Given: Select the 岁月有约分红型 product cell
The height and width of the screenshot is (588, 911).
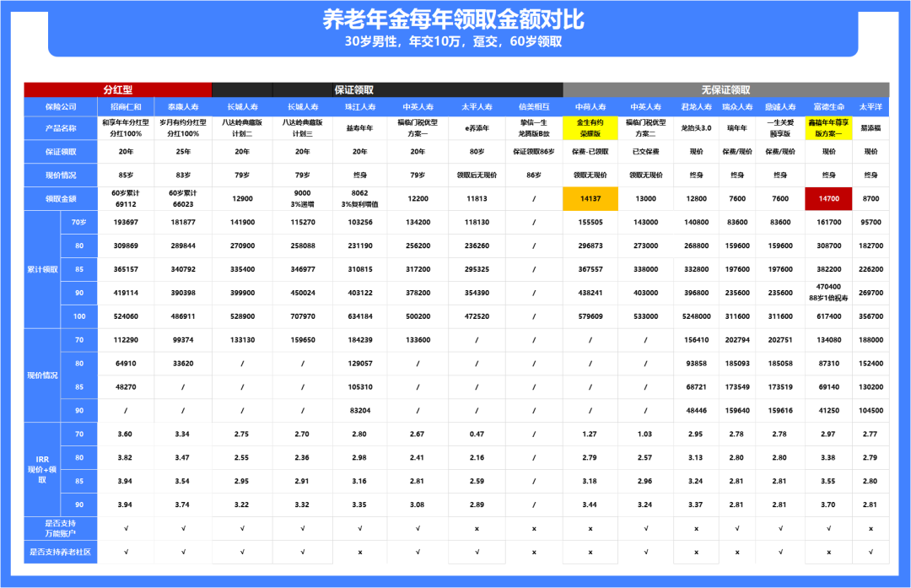Looking at the screenshot, I should coord(183,128).
